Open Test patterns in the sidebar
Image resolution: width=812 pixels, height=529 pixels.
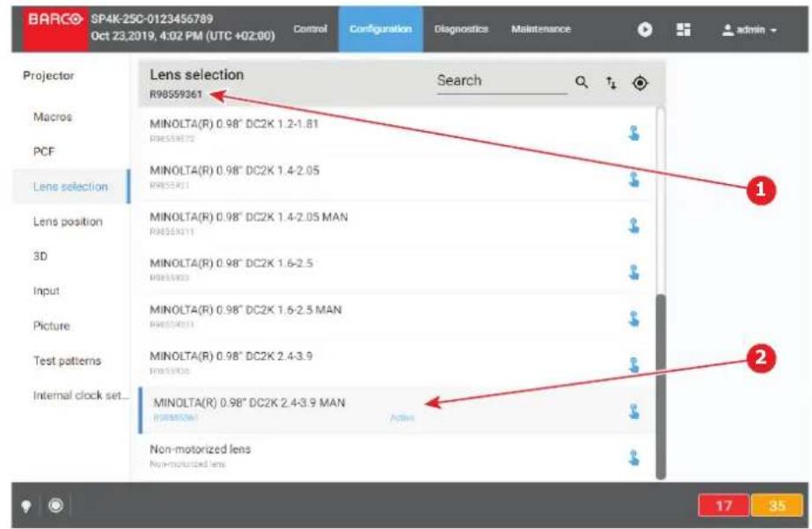coord(68,361)
